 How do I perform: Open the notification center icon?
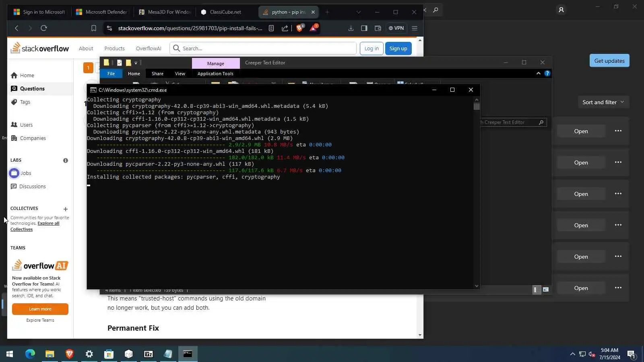point(631,354)
